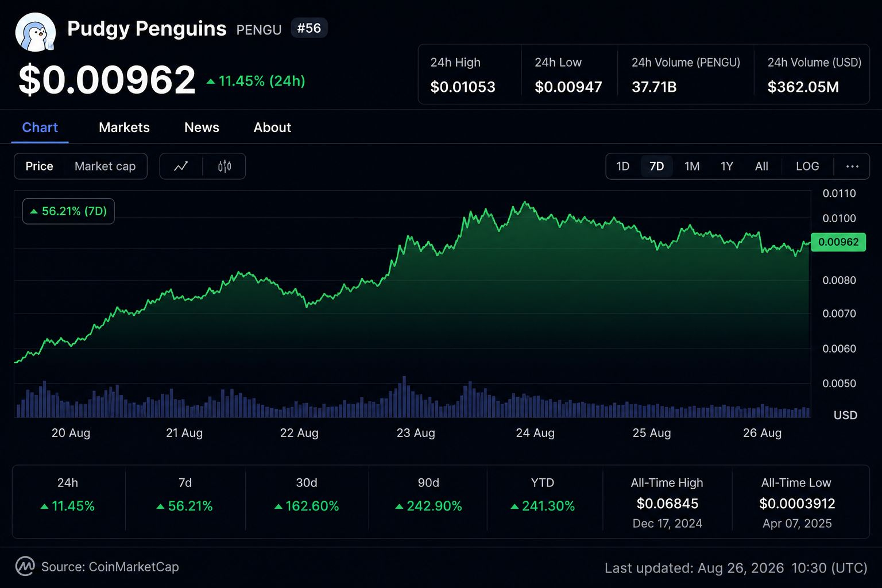882x588 pixels.
Task: Click the 26 Aug date on the x-axis
Action: click(762, 433)
